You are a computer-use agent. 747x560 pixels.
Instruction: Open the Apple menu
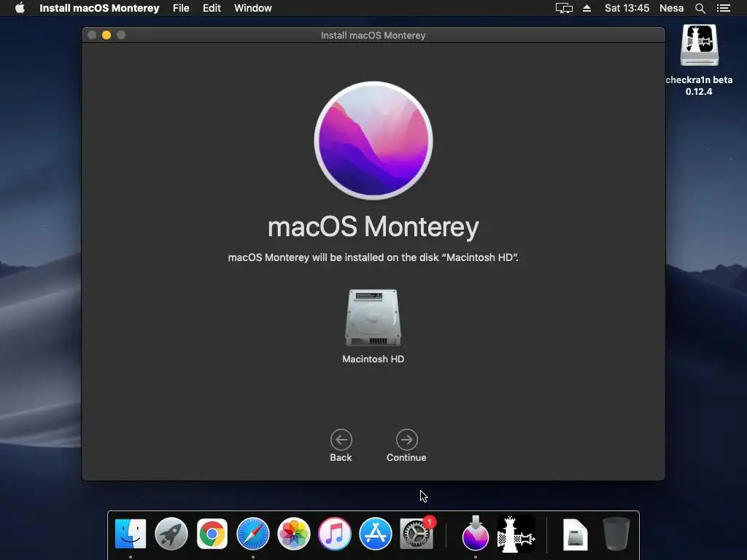20,8
